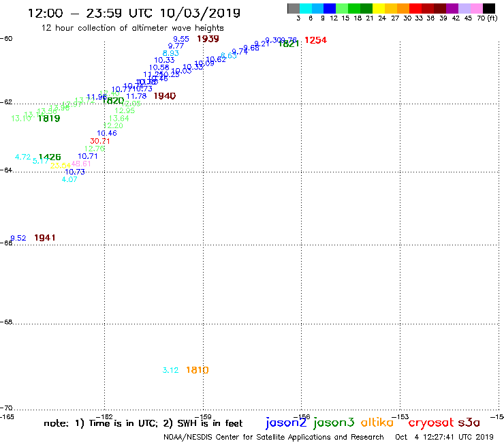Click the blue wave height value 9.55
Screen dimensions: 504x443
[181, 39]
